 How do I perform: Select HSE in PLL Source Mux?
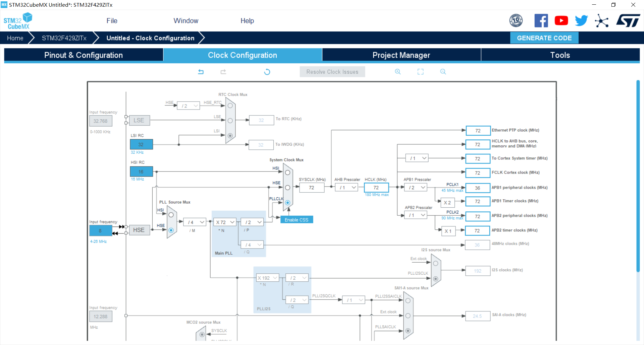[x=171, y=230]
